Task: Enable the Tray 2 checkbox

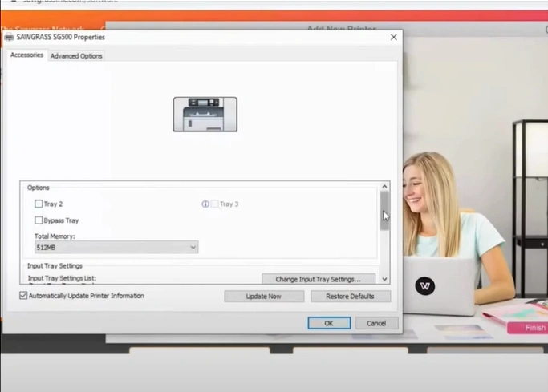Action: point(39,204)
